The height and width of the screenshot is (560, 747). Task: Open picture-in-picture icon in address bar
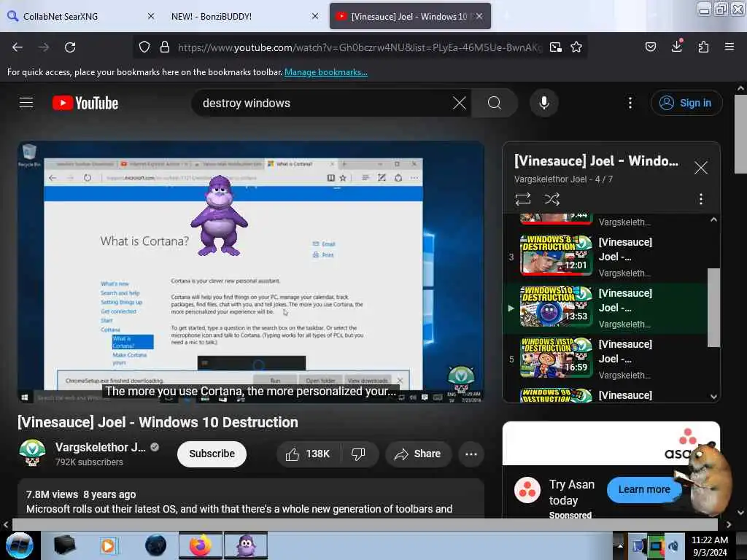pyautogui.click(x=555, y=47)
